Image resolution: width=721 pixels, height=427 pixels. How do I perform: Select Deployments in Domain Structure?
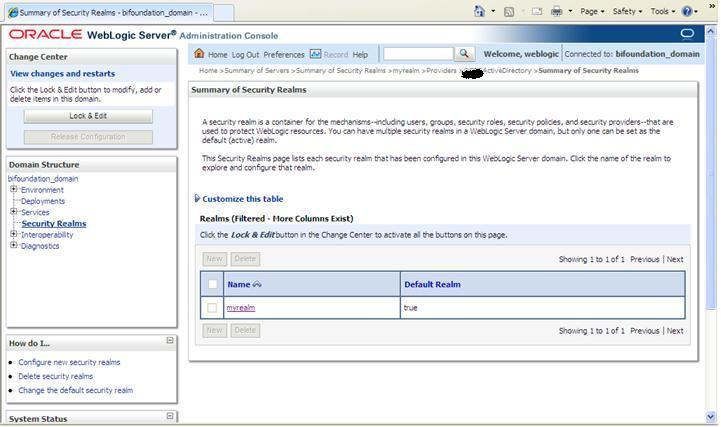(43, 201)
